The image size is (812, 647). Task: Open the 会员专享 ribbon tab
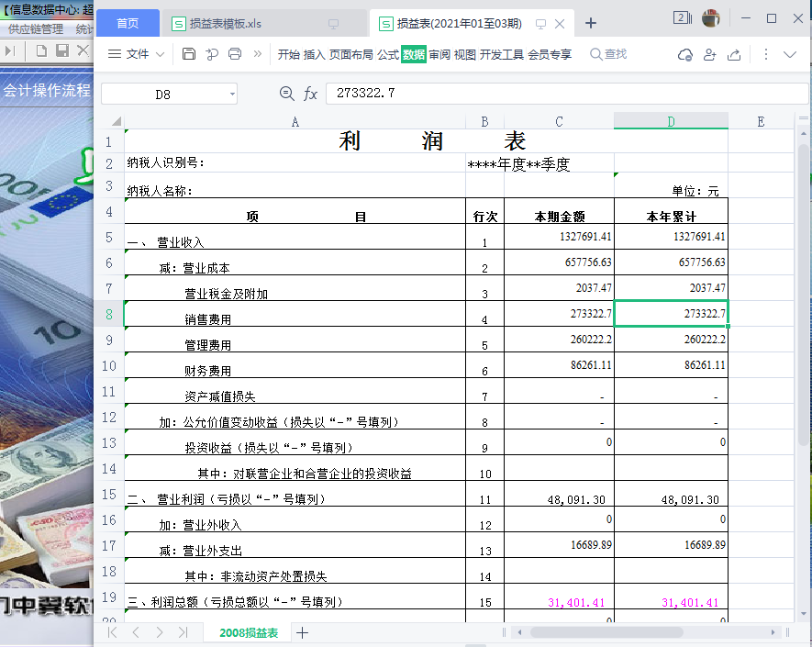[x=550, y=54]
